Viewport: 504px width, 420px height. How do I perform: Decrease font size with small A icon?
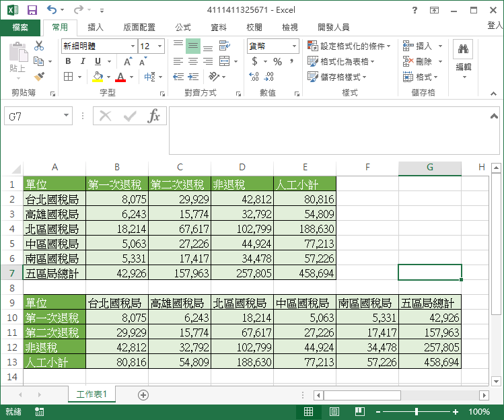point(143,61)
